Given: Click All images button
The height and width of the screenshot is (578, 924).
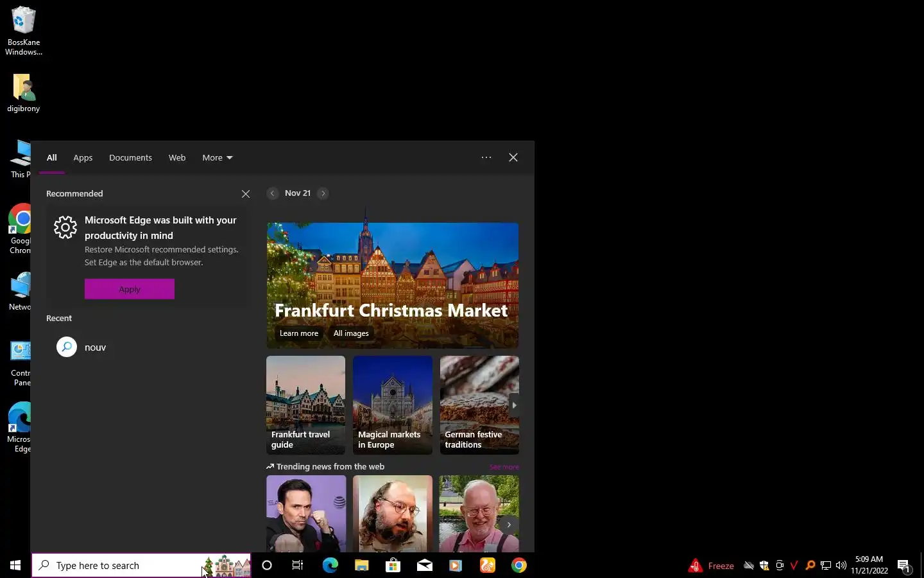Looking at the screenshot, I should pyautogui.click(x=351, y=333).
